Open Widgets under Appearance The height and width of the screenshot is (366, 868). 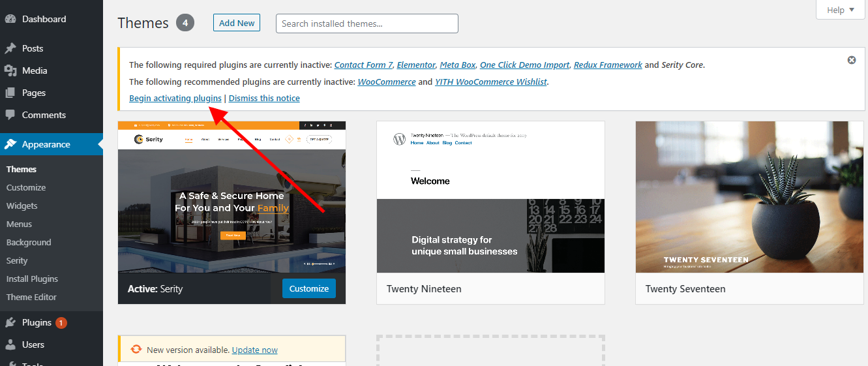click(x=22, y=206)
